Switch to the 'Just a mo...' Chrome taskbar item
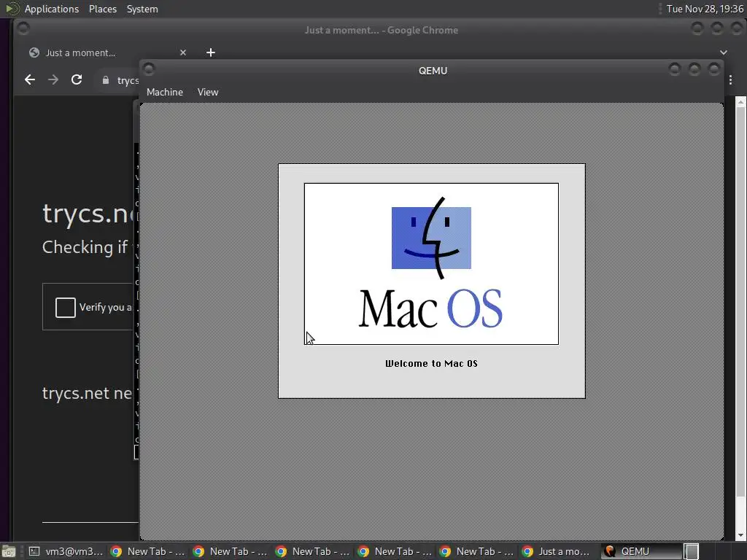Screen dimensions: 747x560 click(x=558, y=551)
